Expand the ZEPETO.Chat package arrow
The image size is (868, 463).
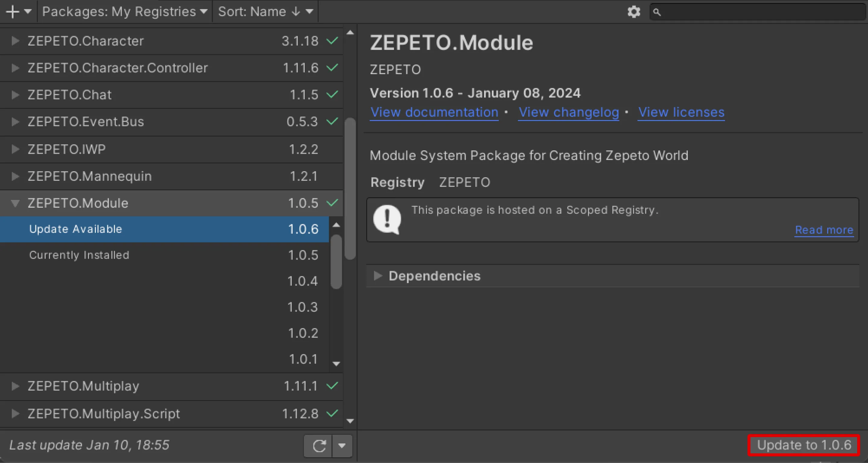(15, 95)
